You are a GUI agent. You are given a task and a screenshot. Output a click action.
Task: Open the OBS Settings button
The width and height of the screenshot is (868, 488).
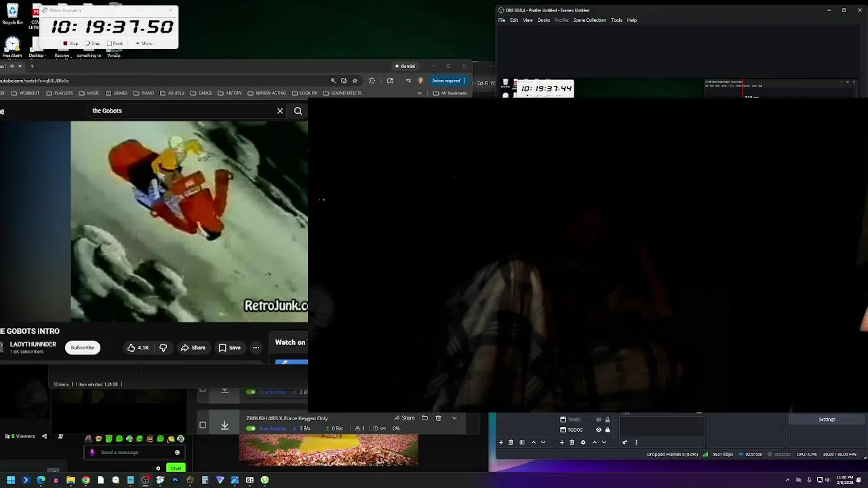tap(827, 420)
